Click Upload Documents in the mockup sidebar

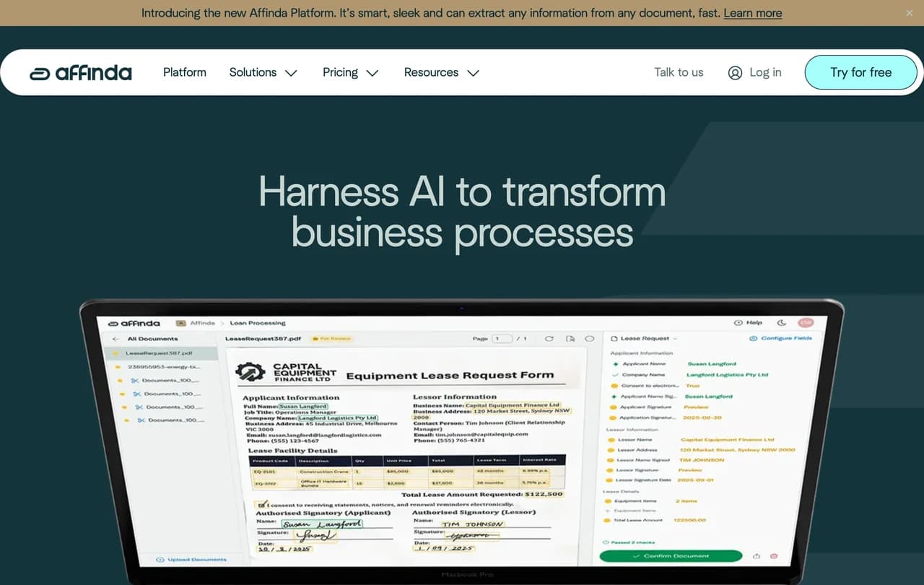191,560
